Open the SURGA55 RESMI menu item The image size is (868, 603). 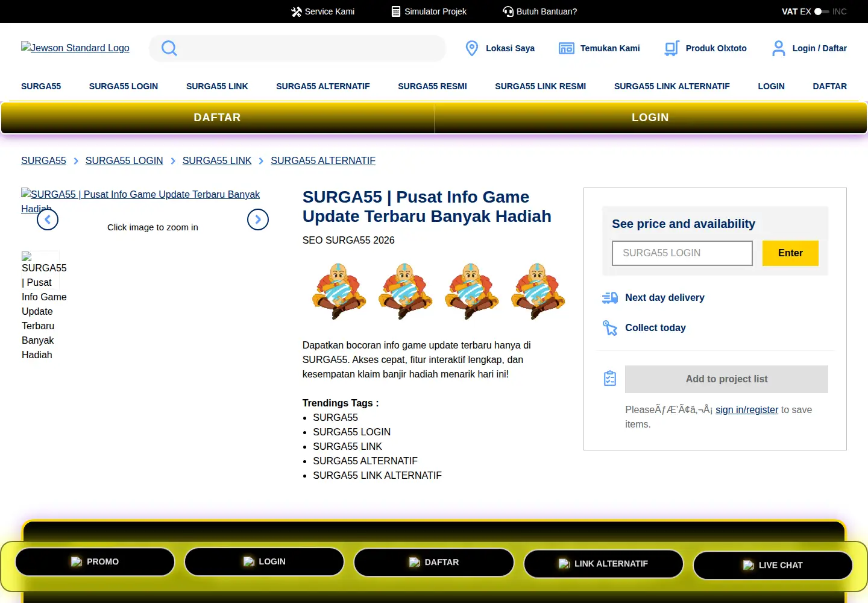(x=432, y=86)
